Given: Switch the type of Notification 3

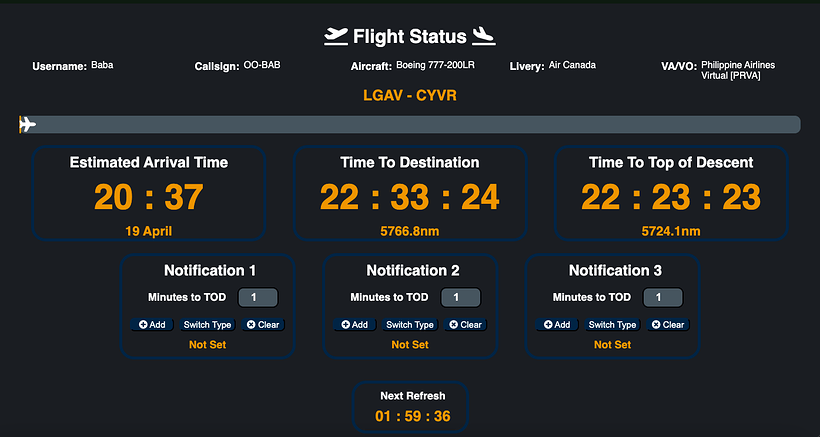Looking at the screenshot, I should point(612,324).
